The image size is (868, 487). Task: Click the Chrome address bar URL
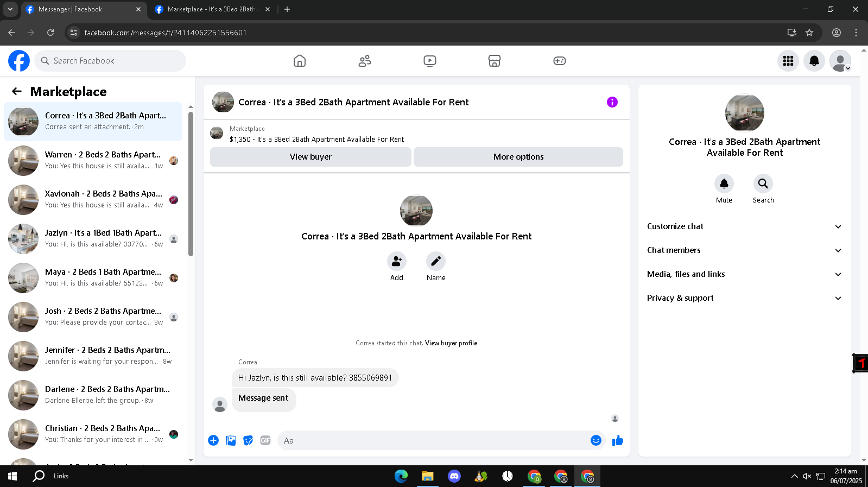click(x=166, y=33)
